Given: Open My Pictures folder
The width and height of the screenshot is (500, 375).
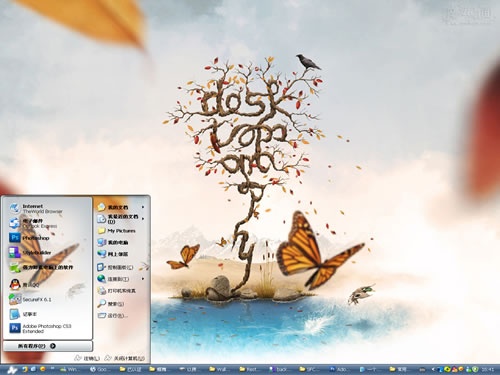Looking at the screenshot, I should (x=121, y=231).
